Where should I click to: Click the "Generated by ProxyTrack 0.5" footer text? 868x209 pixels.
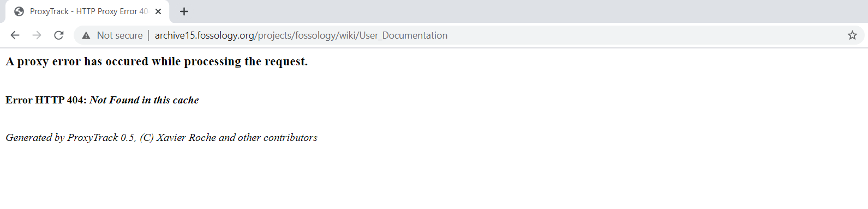pyautogui.click(x=161, y=138)
